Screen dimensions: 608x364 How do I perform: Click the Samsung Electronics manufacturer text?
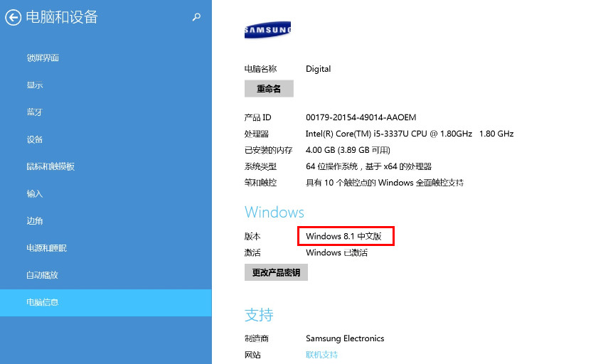pos(345,338)
